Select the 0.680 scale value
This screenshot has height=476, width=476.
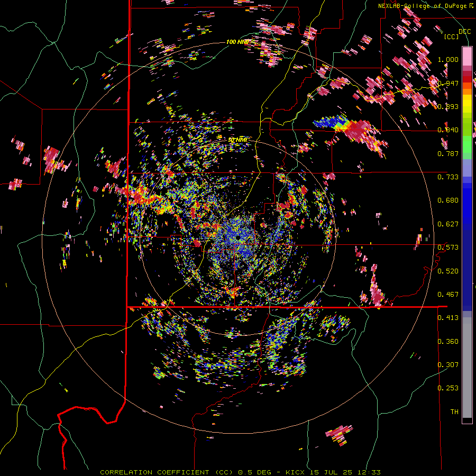448,200
